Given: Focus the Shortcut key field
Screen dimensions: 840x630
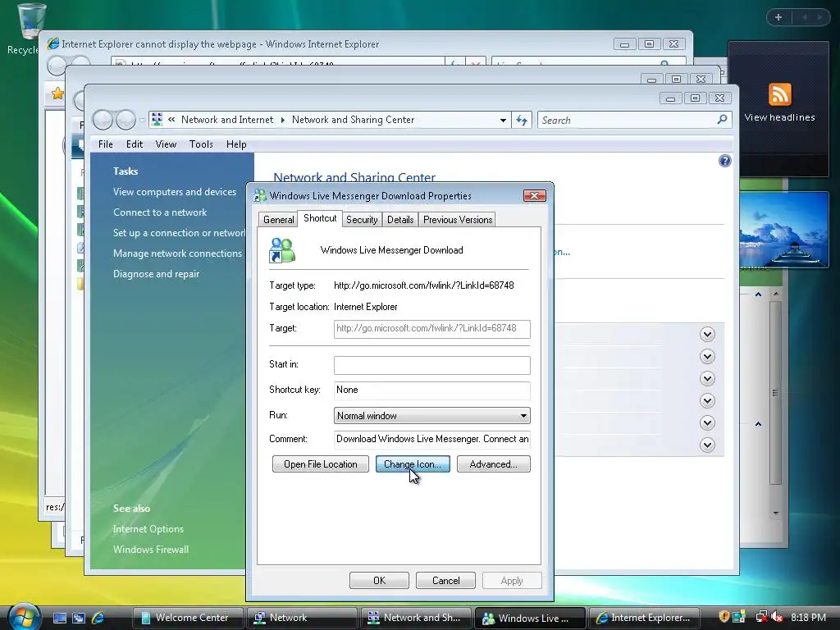Looking at the screenshot, I should pos(431,390).
